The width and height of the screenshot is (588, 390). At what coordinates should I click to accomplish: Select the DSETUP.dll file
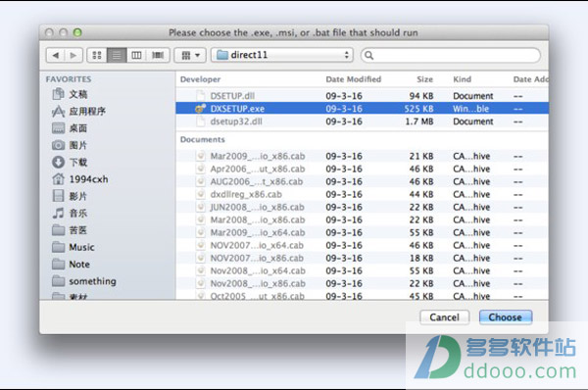362,96
